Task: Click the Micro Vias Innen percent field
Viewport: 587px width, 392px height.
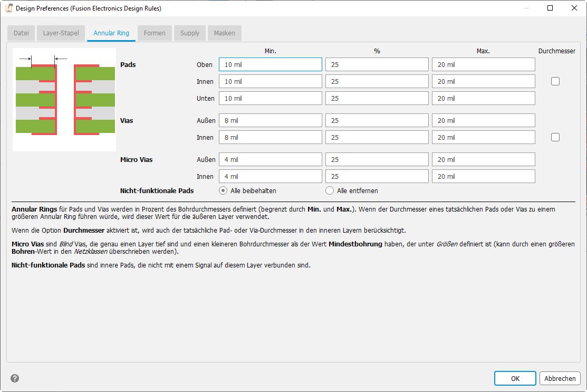Action: 377,176
